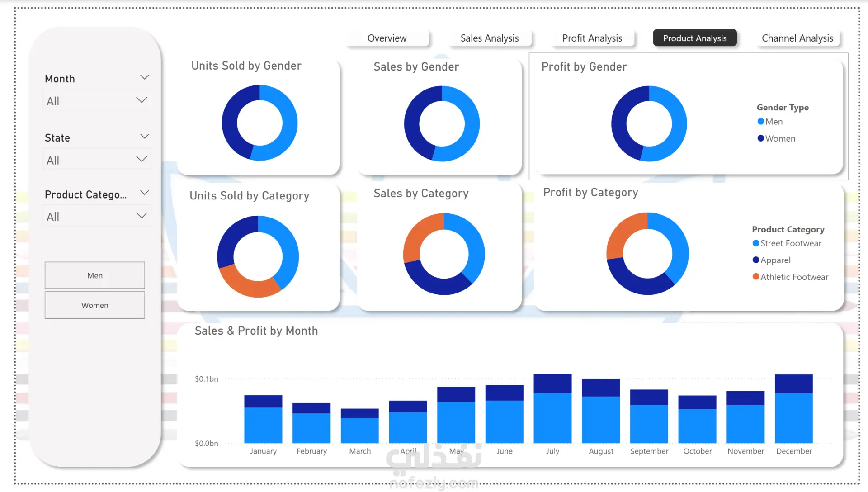Click the $0.0bn axis label

pos(207,444)
